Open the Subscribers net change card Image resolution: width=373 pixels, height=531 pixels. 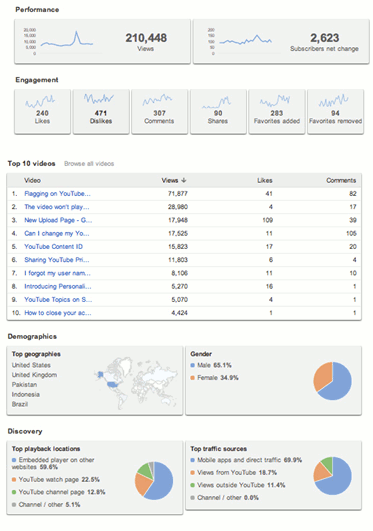pyautogui.click(x=281, y=41)
